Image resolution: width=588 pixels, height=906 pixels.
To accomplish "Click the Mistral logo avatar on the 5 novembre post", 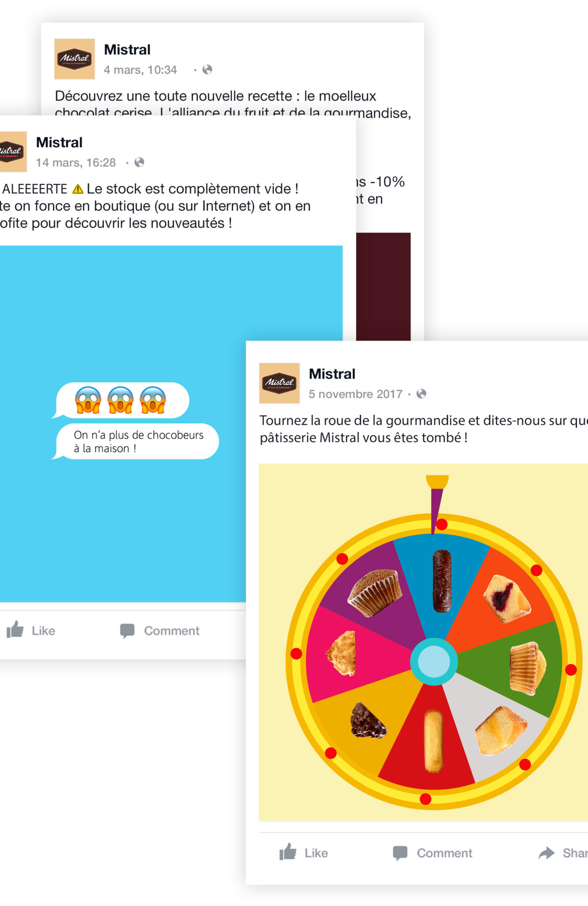I will pos(279,383).
